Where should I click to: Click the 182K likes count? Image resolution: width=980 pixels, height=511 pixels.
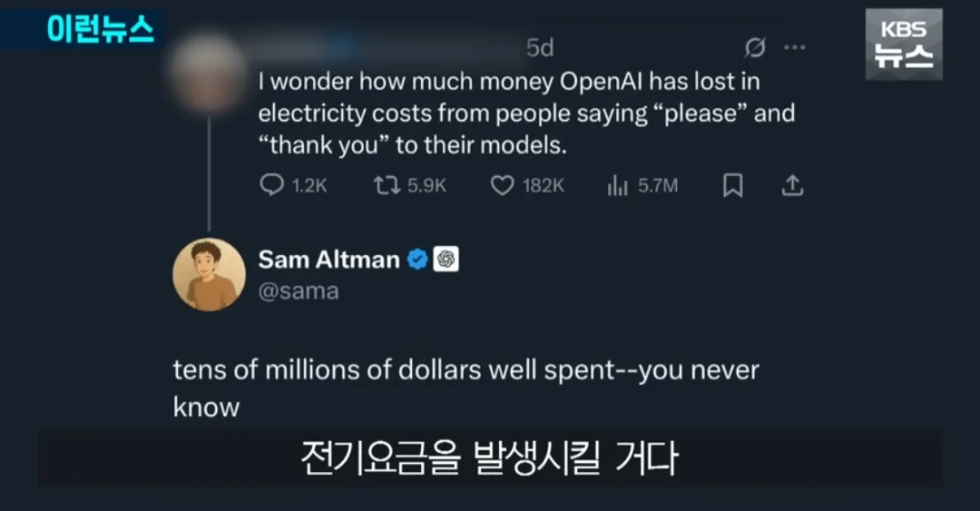544,186
